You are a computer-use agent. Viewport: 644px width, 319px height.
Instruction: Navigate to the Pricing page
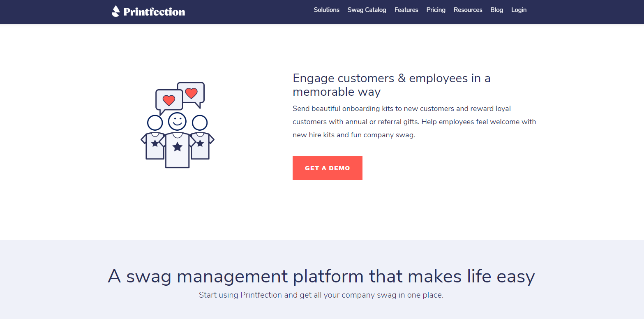click(x=436, y=10)
